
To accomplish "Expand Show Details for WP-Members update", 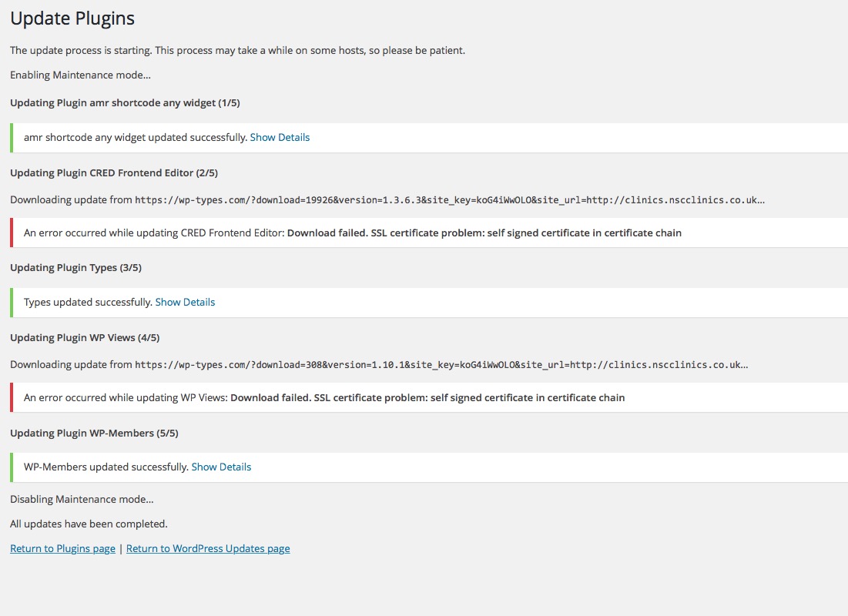I will point(221,467).
